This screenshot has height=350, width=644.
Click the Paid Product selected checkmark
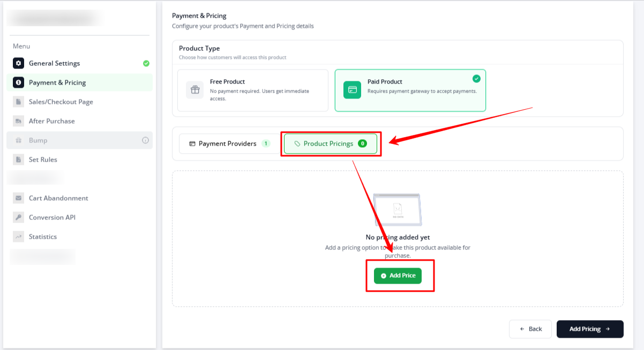pos(476,79)
